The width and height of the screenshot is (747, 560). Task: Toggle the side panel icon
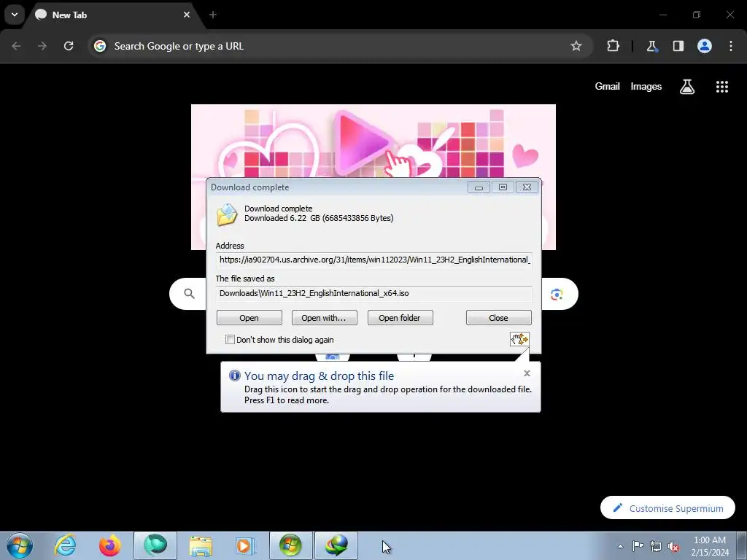pos(678,46)
